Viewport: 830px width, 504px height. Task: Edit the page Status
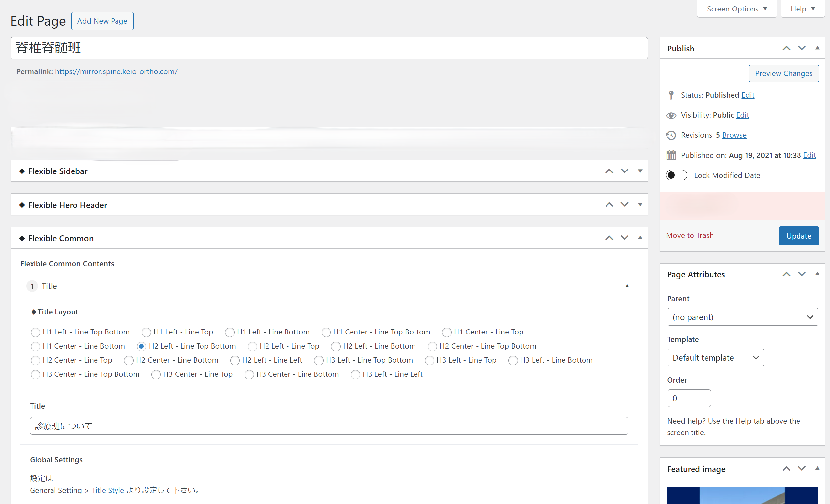click(x=748, y=95)
